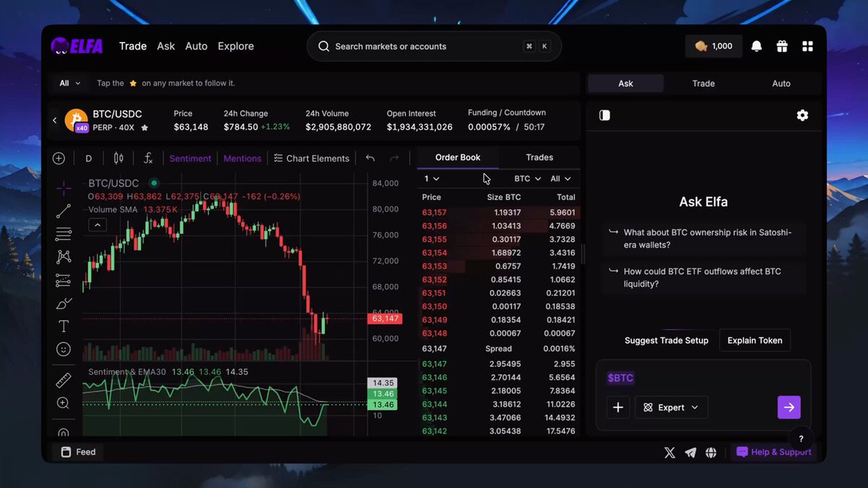Switch to the Trades tab
868x488 pixels.
pyautogui.click(x=540, y=157)
